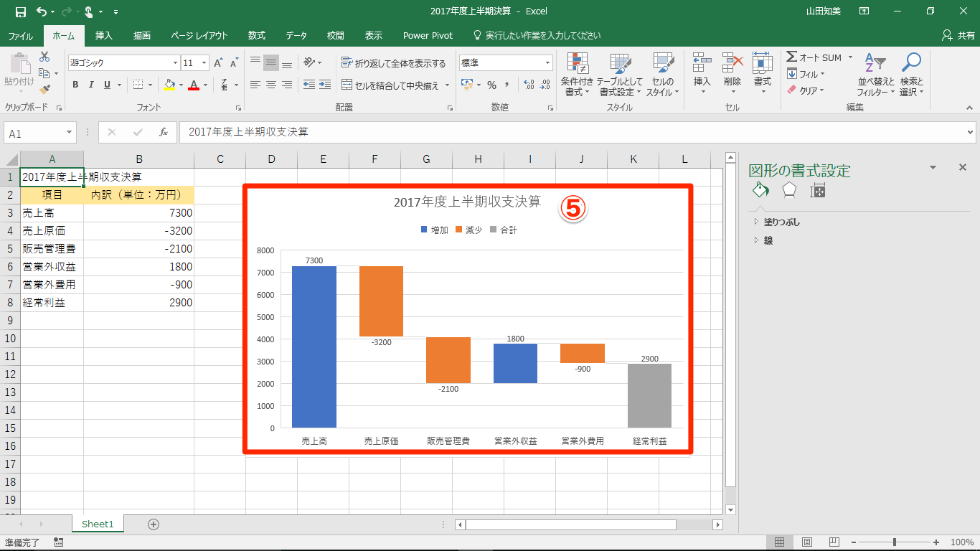Open the 書式 format button in the Cells group
This screenshot has width=980, height=551.
pos(763,75)
